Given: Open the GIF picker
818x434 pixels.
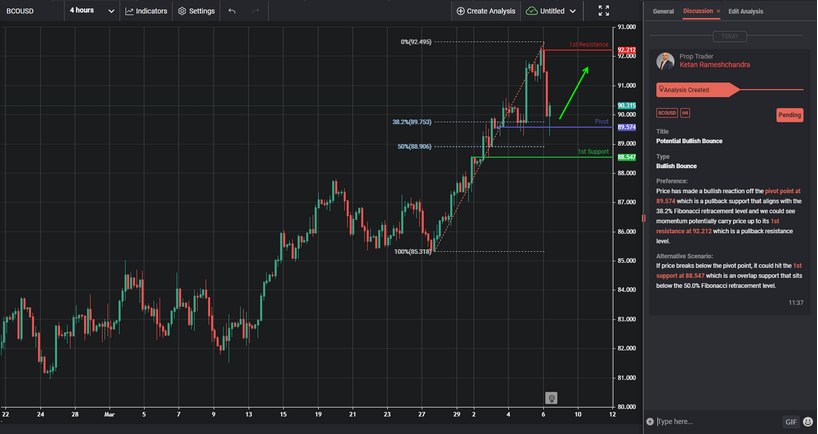Looking at the screenshot, I should [791, 421].
